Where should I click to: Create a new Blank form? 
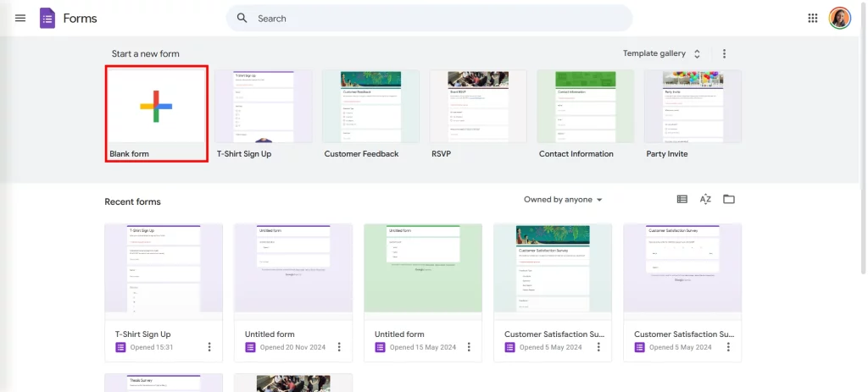156,107
